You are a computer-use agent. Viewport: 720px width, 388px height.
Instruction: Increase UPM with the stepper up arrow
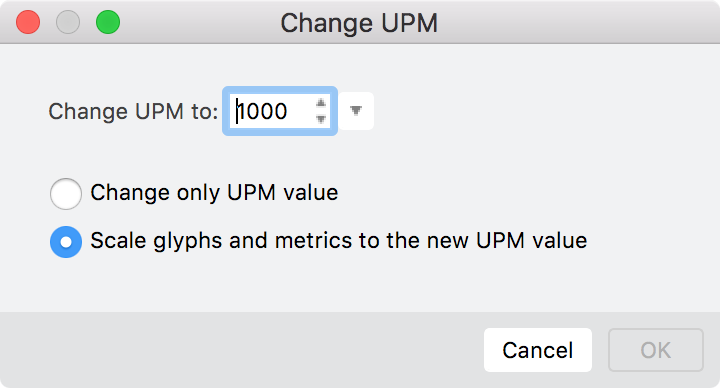(x=321, y=103)
